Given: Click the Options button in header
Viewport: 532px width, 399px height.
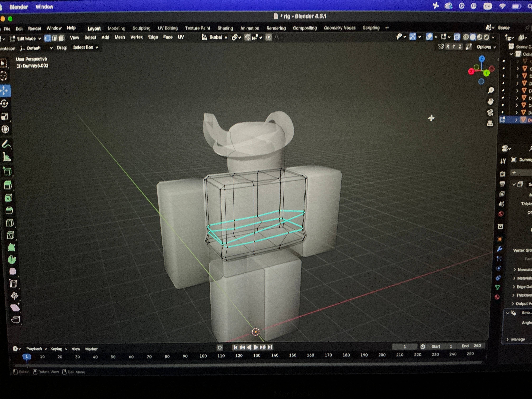Looking at the screenshot, I should [x=486, y=47].
